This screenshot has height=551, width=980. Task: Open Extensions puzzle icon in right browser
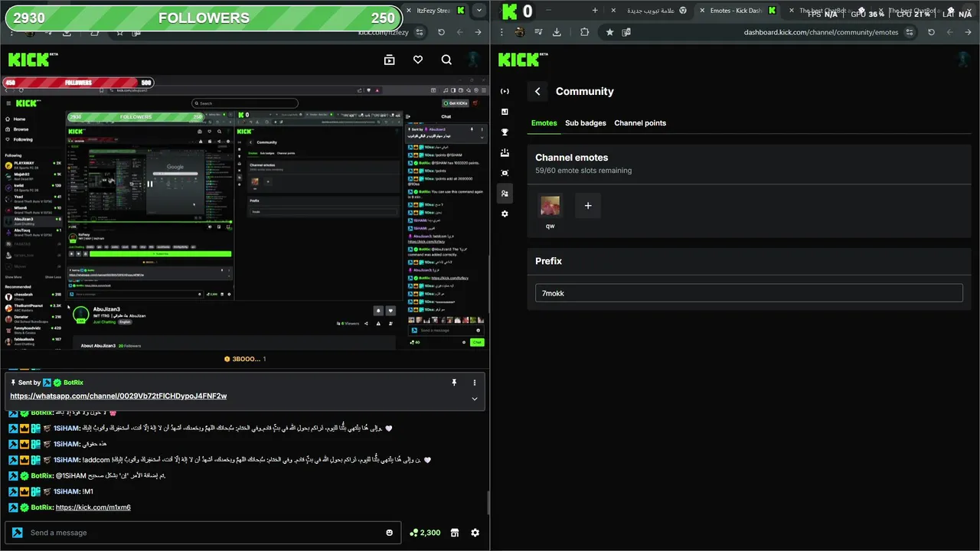585,32
